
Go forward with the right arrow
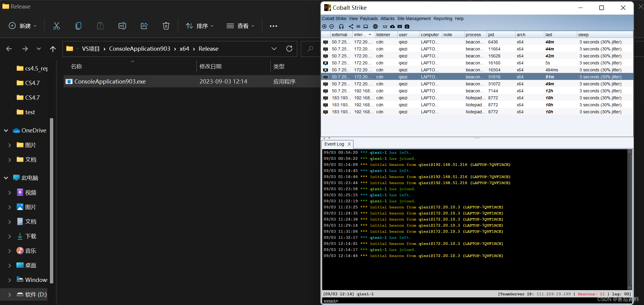click(25, 49)
